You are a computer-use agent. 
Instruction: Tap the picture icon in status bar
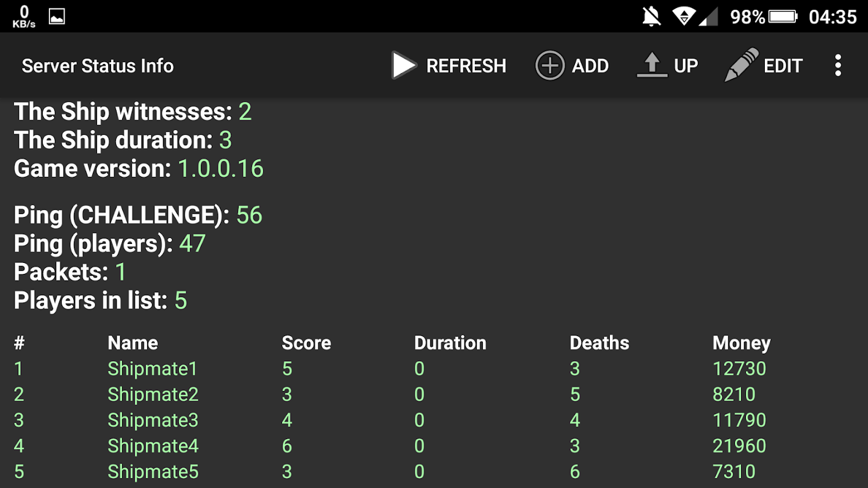[57, 16]
